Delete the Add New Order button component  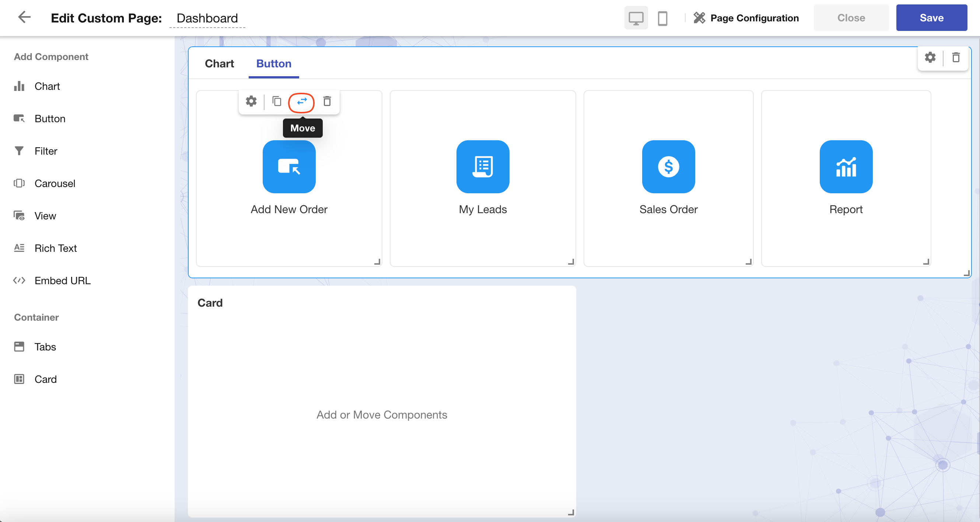tap(327, 101)
